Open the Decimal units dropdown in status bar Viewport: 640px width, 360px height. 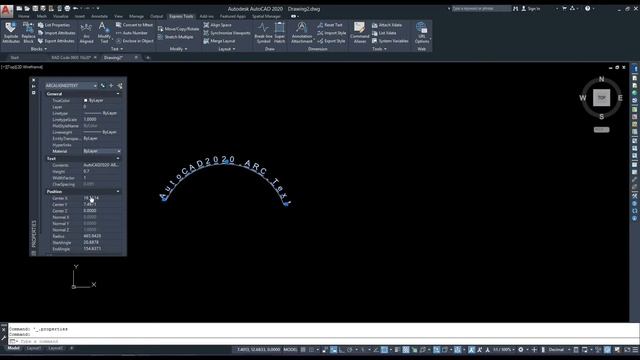[558, 350]
